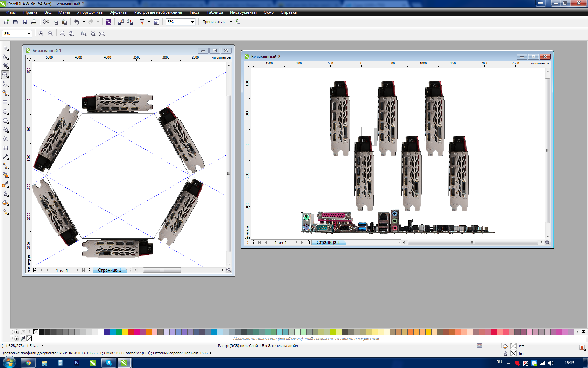Viewport: 588px width, 368px height.
Task: Choose the Rectangle tool
Action: [5, 103]
